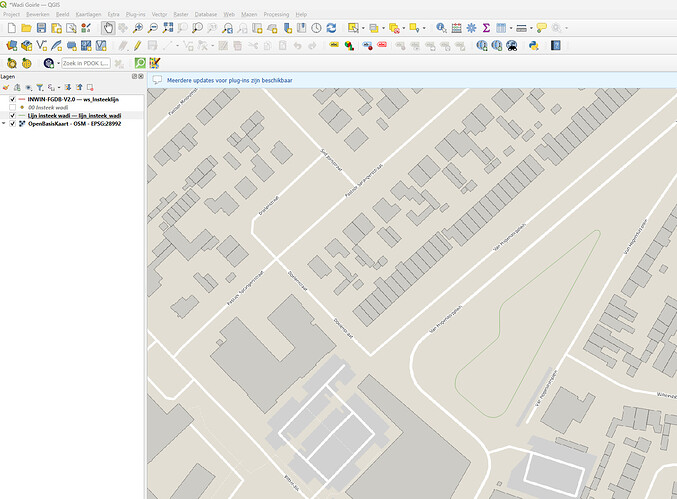Open the Processing menu

point(277,15)
